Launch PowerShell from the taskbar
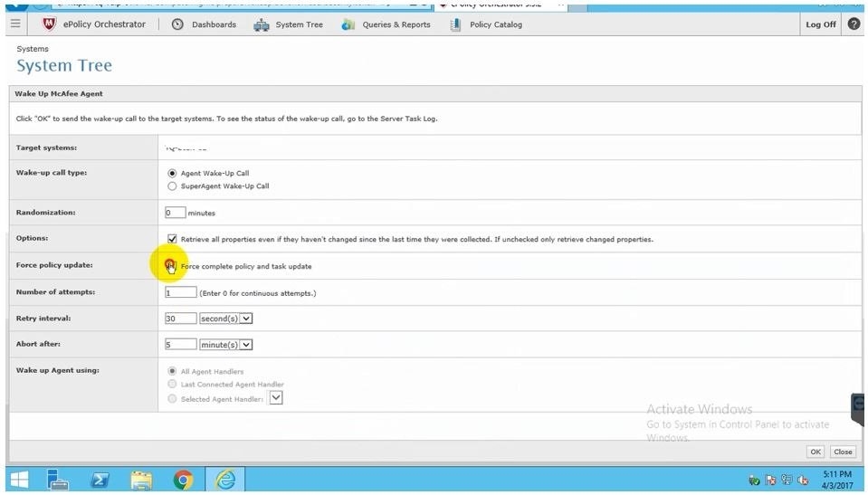This screenshot has width=868, height=495. pyautogui.click(x=100, y=480)
